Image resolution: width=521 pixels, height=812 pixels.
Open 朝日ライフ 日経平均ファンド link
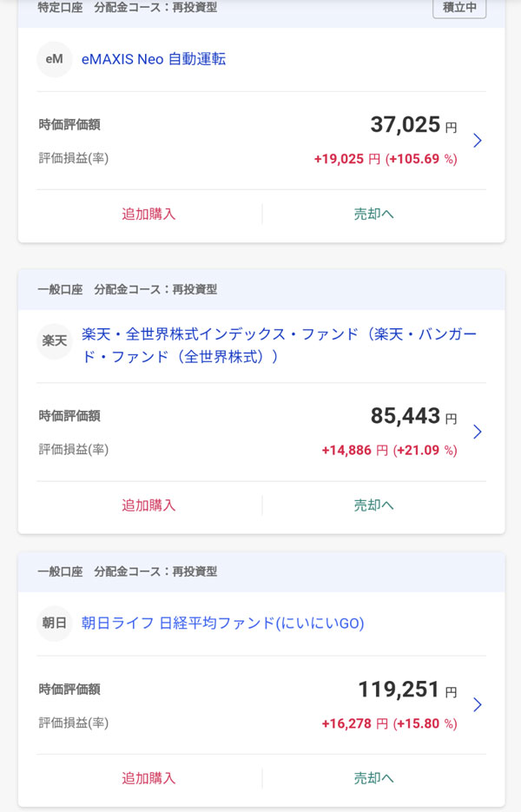click(x=222, y=624)
